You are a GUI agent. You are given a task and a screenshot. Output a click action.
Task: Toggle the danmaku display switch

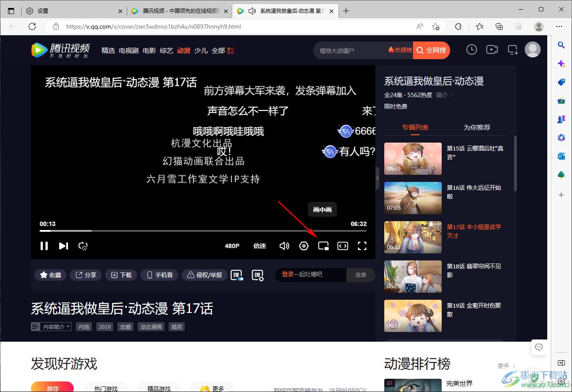coord(237,275)
